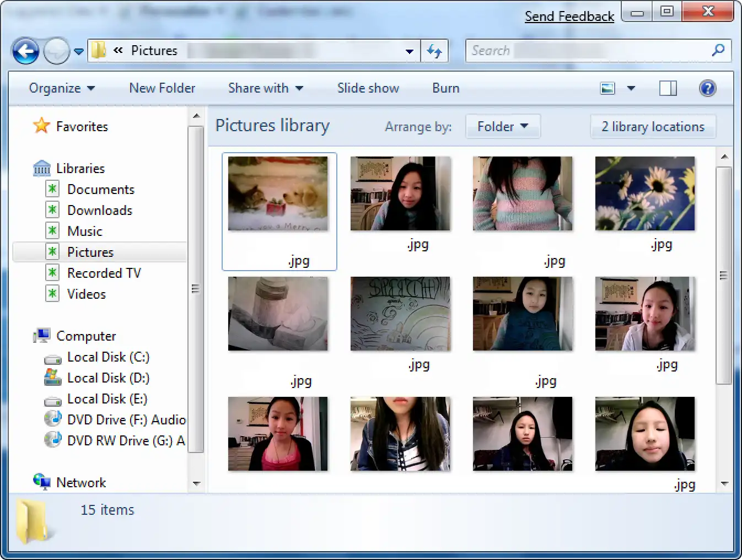Open the Arrange by Folder dropdown
The height and width of the screenshot is (560, 742).
pos(502,127)
